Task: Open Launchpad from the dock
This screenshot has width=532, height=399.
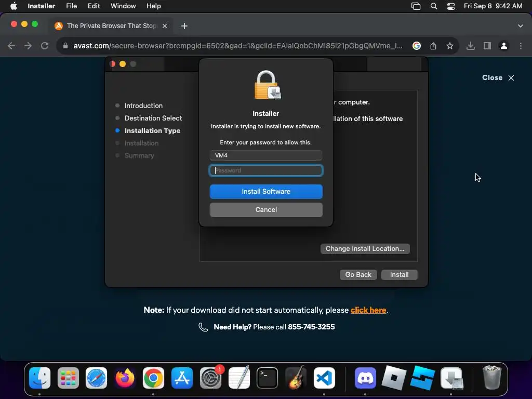Action: pos(68,378)
